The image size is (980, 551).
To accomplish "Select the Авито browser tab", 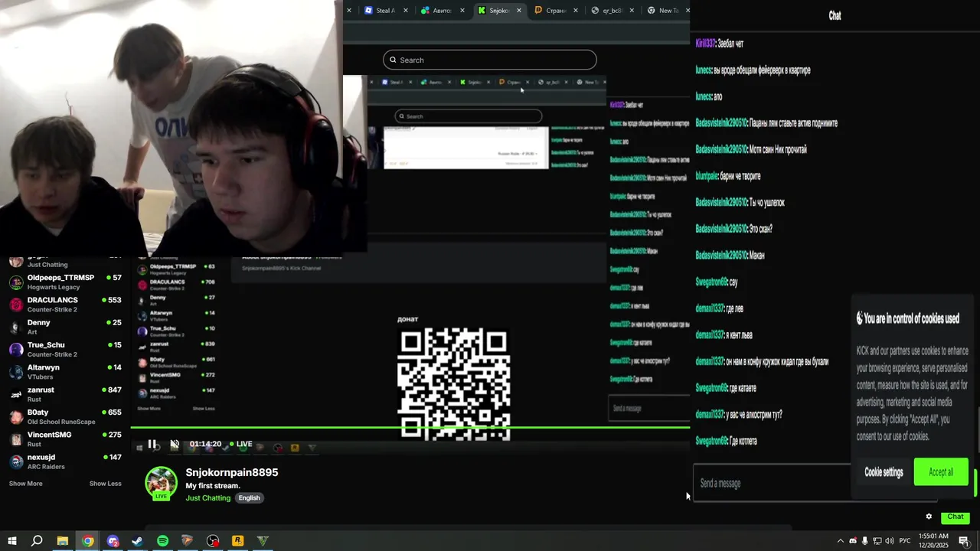I will 443,11.
